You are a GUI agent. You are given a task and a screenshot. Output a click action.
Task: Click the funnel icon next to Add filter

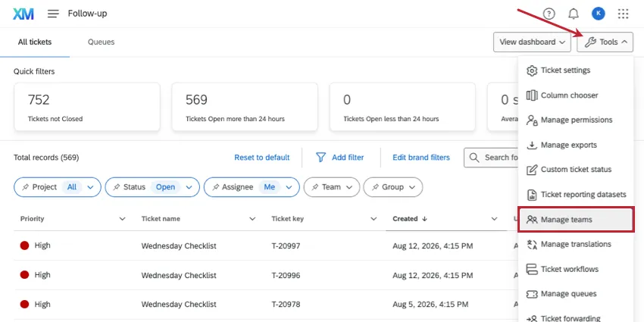320,158
